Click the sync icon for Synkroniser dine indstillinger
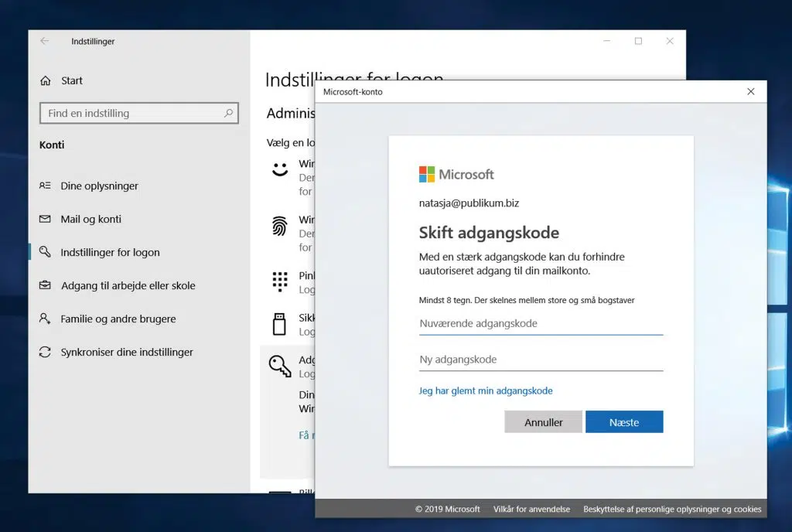Viewport: 792px width, 532px height. (45, 352)
